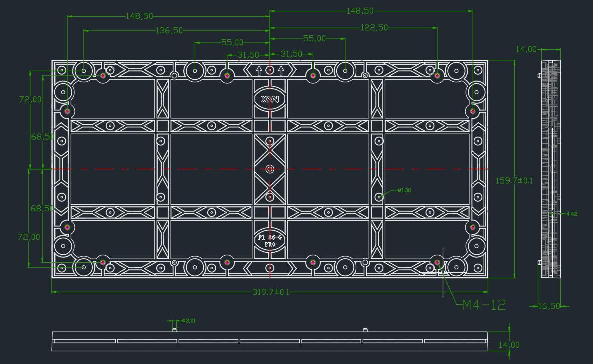Click the left upward arrow marker at top center
This screenshot has height=364, width=593.
(x=259, y=70)
